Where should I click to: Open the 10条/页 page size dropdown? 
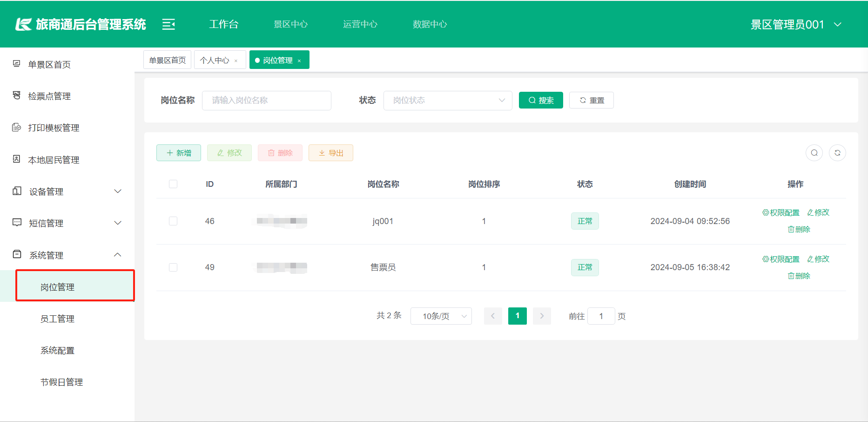[x=441, y=316]
